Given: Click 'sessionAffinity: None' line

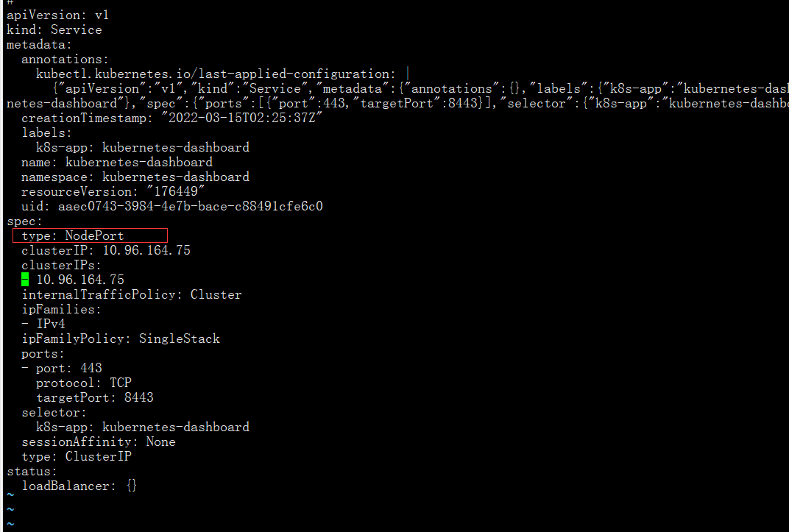Looking at the screenshot, I should pos(99,441).
